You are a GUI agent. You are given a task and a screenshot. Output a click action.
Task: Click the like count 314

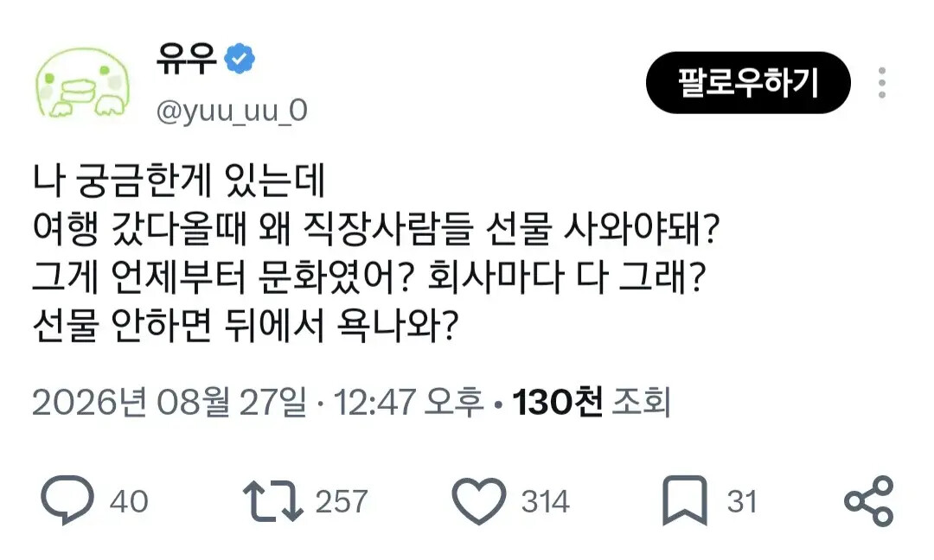click(546, 502)
